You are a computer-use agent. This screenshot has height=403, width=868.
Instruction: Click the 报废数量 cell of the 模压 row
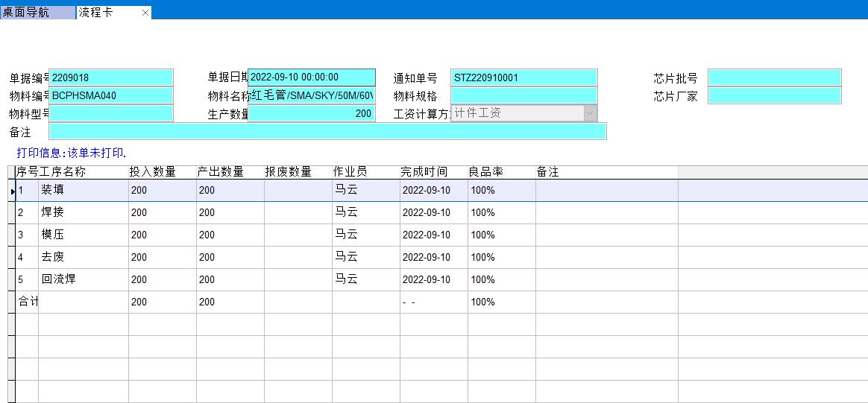pyautogui.click(x=298, y=235)
